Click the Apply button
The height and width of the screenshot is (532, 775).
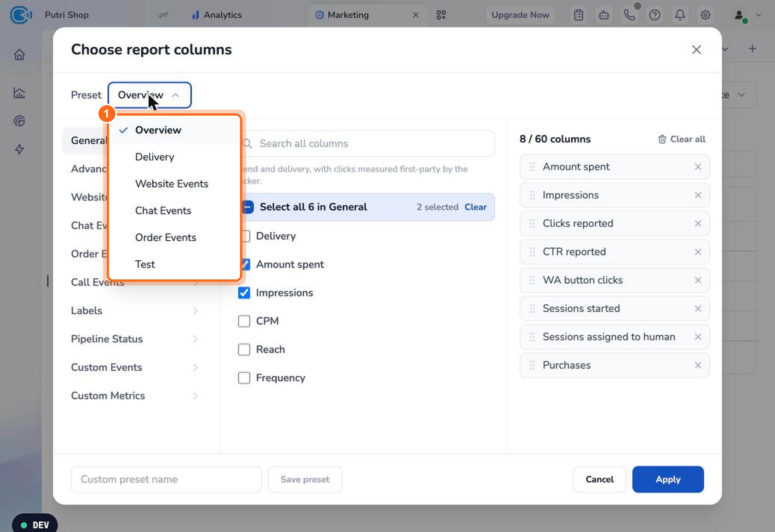[668, 479]
